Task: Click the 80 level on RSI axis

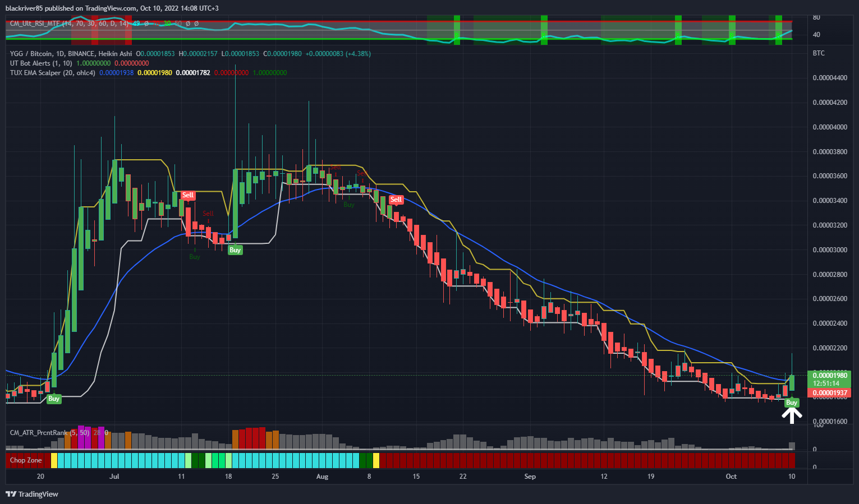Action: [x=816, y=17]
